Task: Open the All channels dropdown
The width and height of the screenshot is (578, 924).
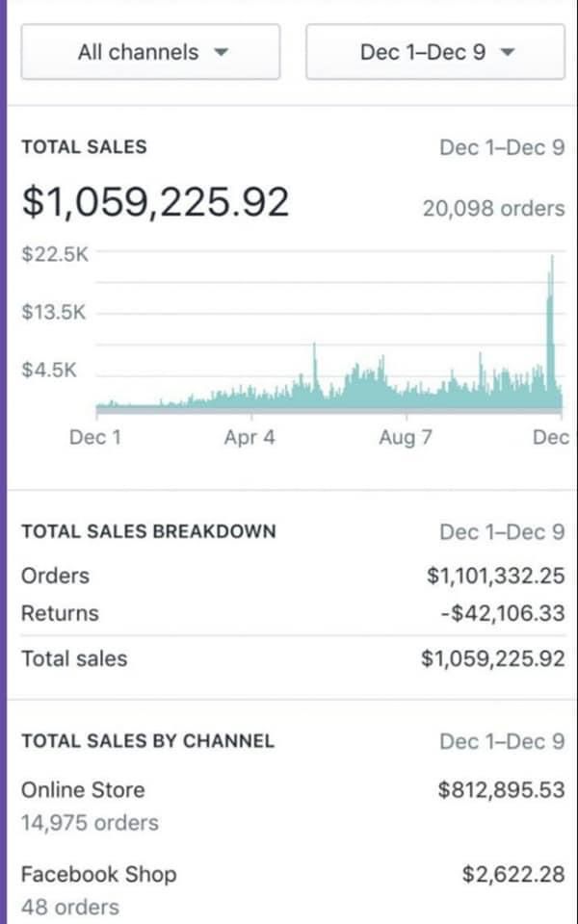Action: 150,52
